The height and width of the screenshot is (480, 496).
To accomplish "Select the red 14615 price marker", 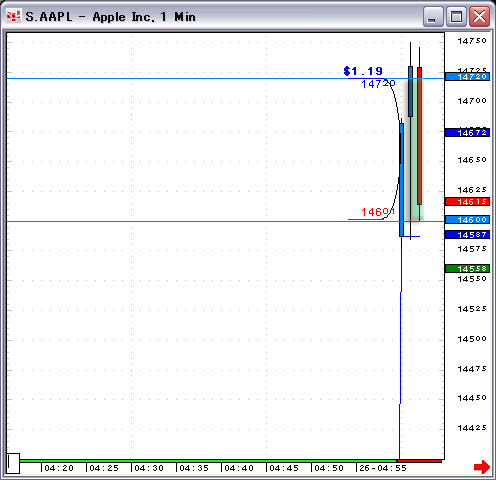I will pos(467,201).
